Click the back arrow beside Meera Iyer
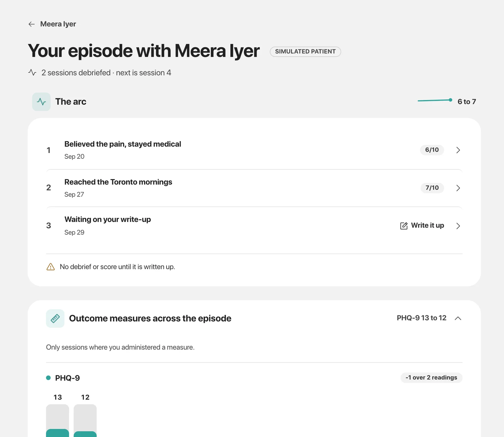Screen dimensions: 504x437 coord(31,24)
